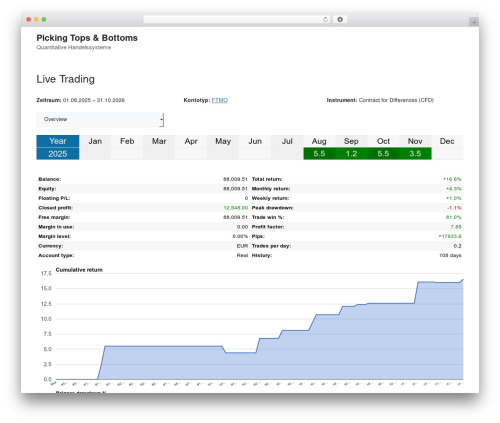The height and width of the screenshot is (423, 500).
Task: Click the Apr month header
Action: 191,141
